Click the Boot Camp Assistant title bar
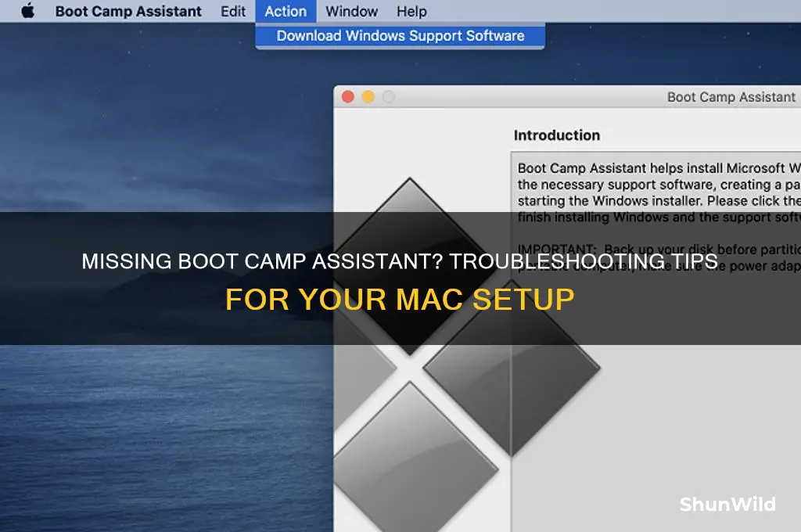This screenshot has height=532, width=801. pos(567,96)
